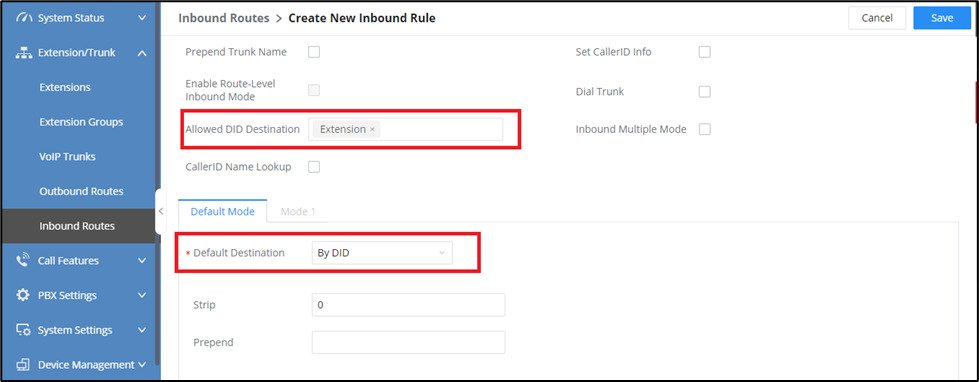This screenshot has height=382, width=979.
Task: Click the Save button
Action: tap(942, 18)
